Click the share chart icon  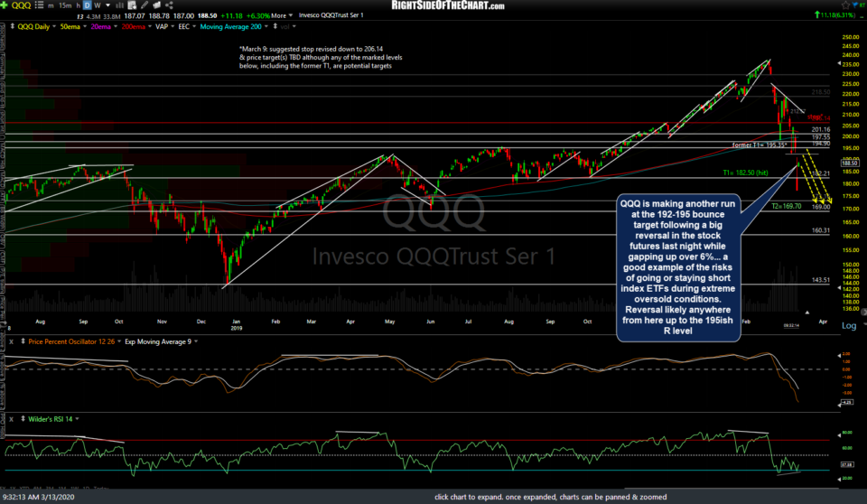(x=169, y=5)
